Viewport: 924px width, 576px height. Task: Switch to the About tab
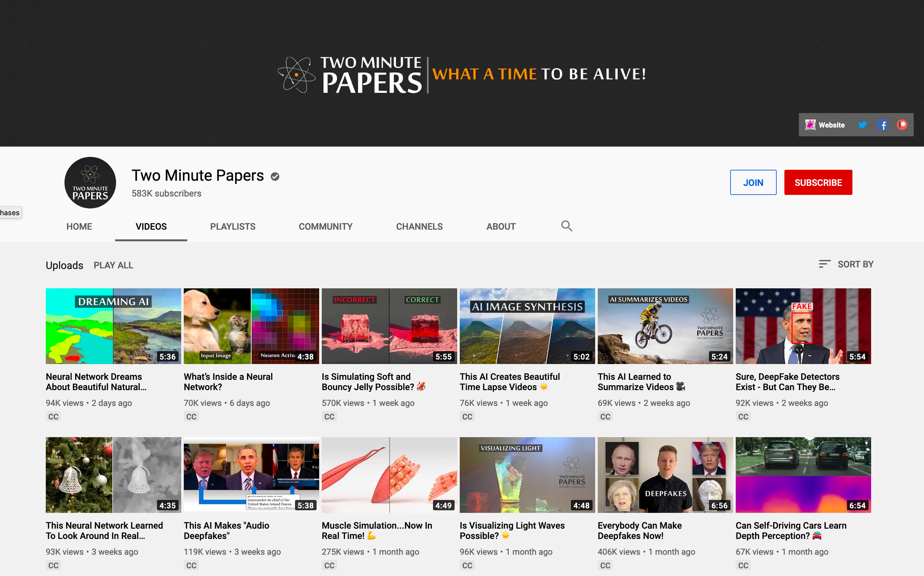pyautogui.click(x=501, y=226)
